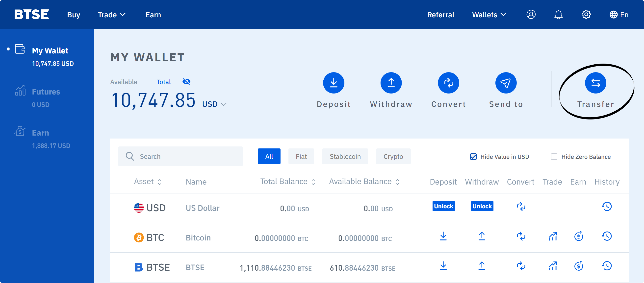Screen dimensions: 644x283
Task: Sort by the Asset column
Action: pos(148,182)
